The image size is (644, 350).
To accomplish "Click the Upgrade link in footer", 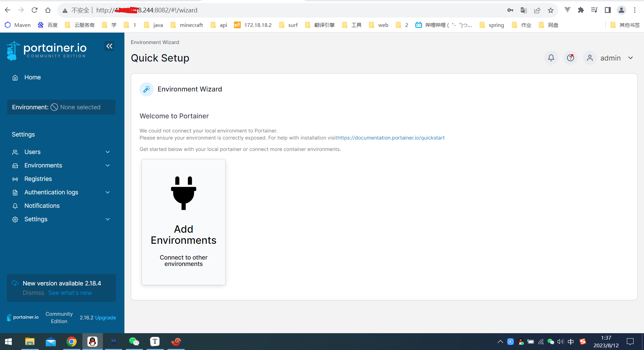I will pos(106,318).
